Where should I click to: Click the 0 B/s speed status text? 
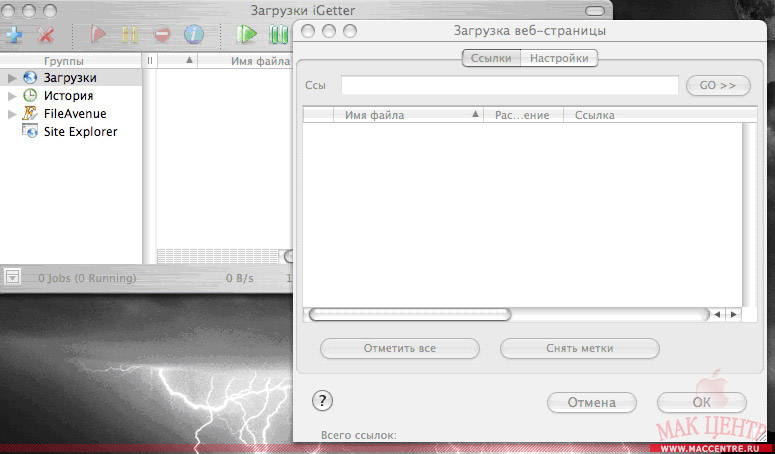pos(240,278)
